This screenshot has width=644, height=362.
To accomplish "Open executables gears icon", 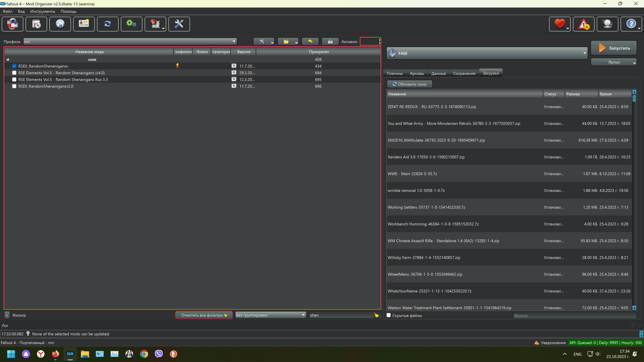I will [x=131, y=24].
